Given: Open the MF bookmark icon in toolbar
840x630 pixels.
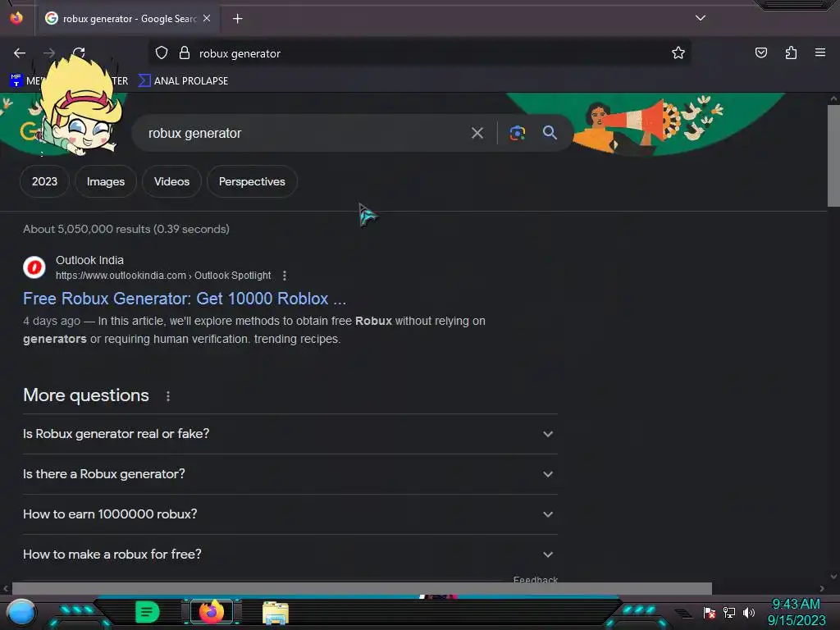Looking at the screenshot, I should click(x=16, y=80).
